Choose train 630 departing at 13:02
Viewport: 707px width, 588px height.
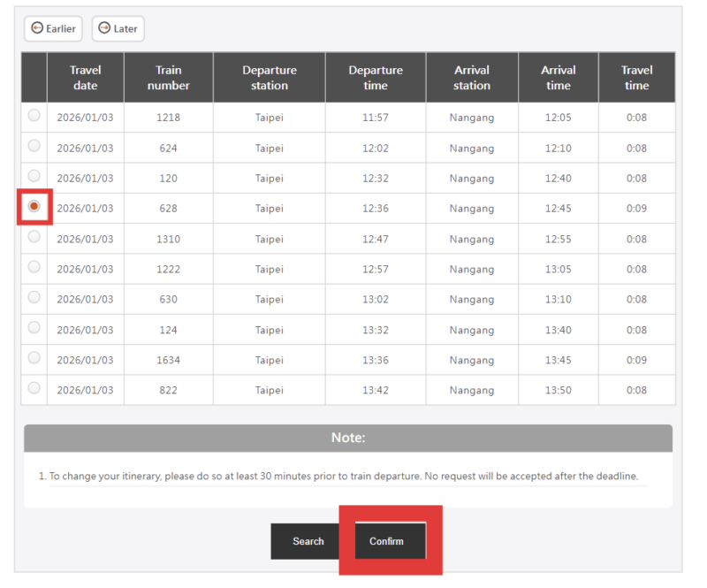34,297
